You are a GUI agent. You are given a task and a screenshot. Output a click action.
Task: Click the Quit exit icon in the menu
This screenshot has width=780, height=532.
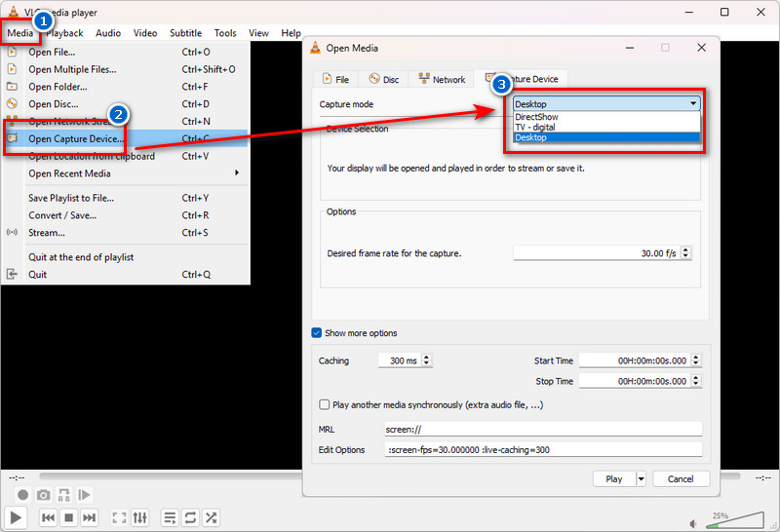click(x=12, y=274)
